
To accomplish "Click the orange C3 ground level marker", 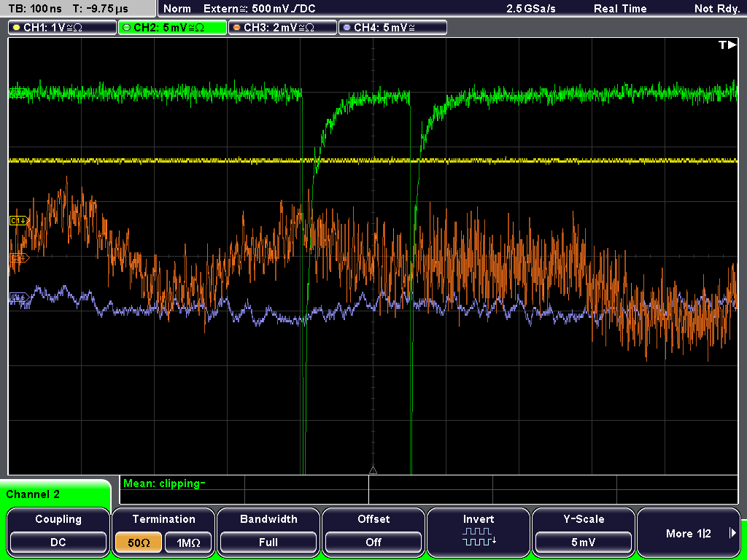I will [20, 257].
